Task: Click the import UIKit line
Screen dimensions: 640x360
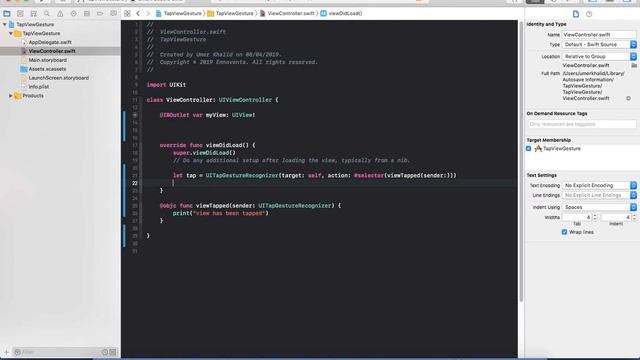Action: (166, 85)
